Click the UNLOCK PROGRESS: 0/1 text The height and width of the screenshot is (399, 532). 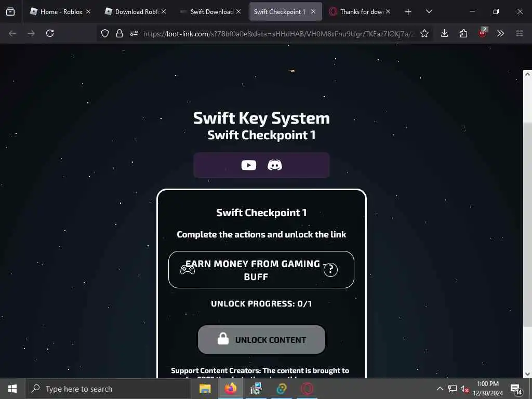coord(261,303)
